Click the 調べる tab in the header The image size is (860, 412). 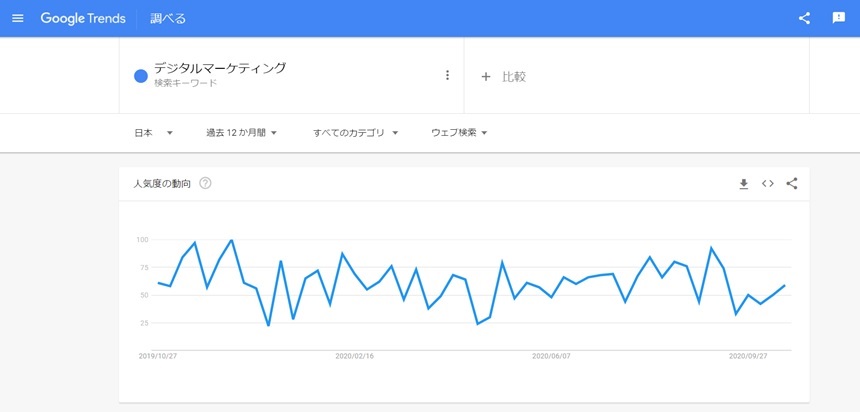click(x=168, y=18)
